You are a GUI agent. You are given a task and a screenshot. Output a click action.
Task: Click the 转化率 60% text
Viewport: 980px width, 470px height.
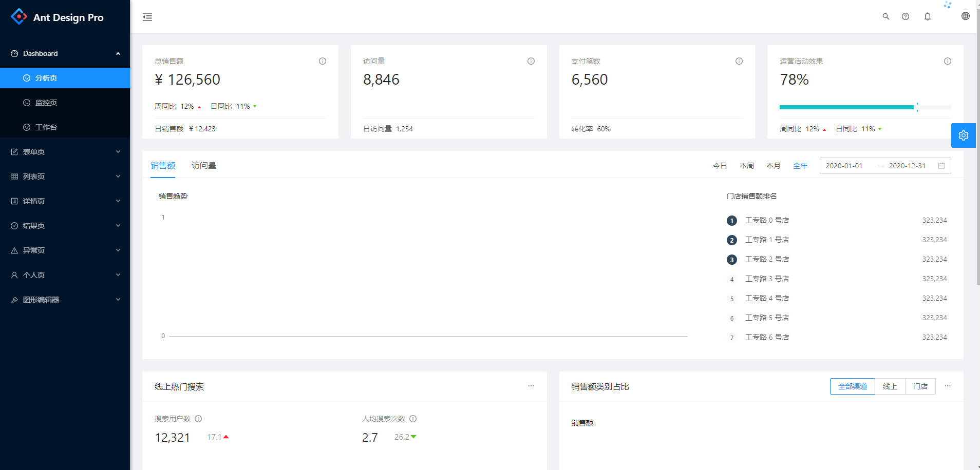pyautogui.click(x=591, y=129)
